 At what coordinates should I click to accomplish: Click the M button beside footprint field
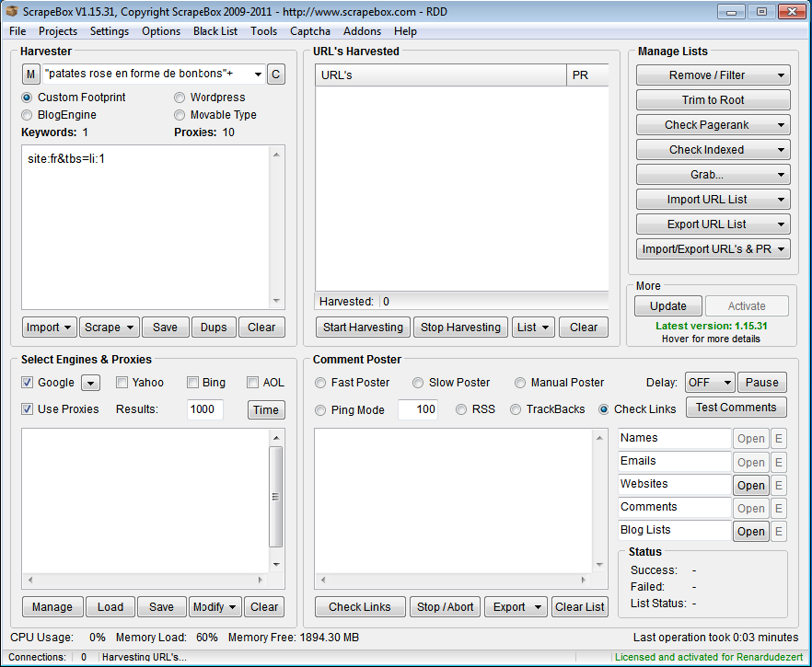tap(30, 75)
